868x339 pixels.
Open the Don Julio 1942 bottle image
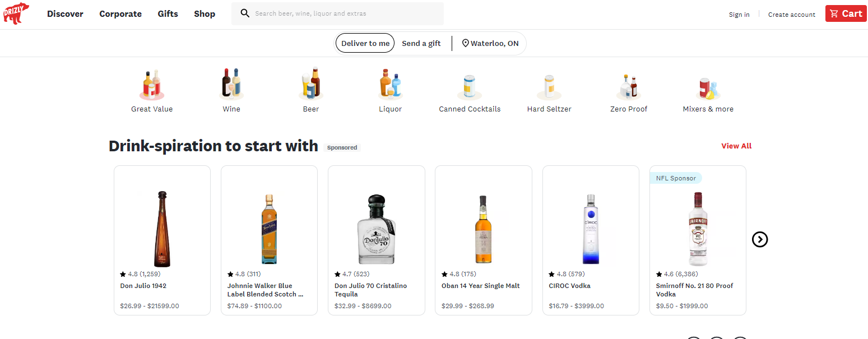point(162,229)
